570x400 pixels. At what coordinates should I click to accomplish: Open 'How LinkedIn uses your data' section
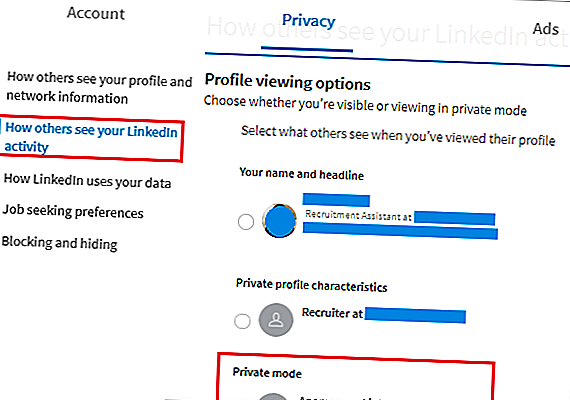tap(87, 181)
